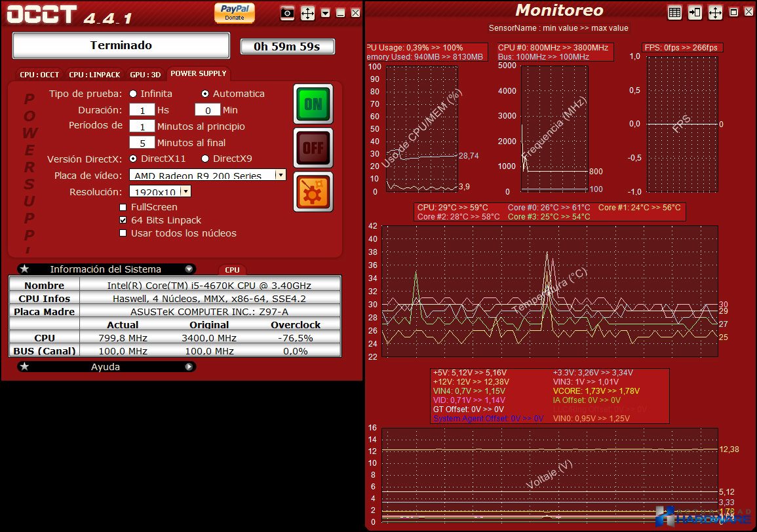
Task: Expand the Ayuda section
Action: tap(189, 367)
